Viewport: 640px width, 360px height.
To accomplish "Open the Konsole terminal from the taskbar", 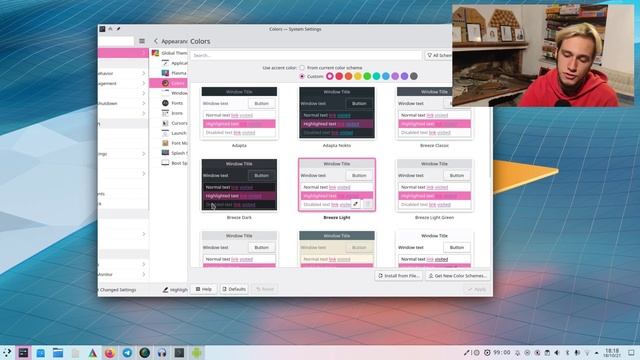I will click(x=179, y=353).
